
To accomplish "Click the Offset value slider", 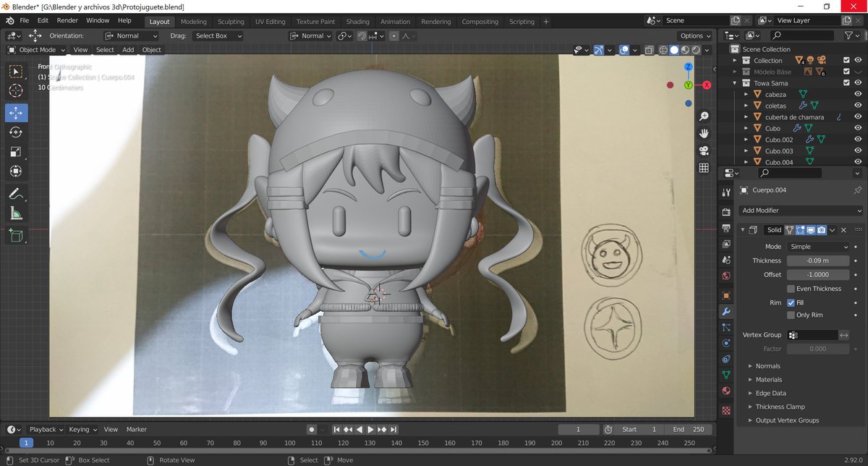I will (818, 274).
